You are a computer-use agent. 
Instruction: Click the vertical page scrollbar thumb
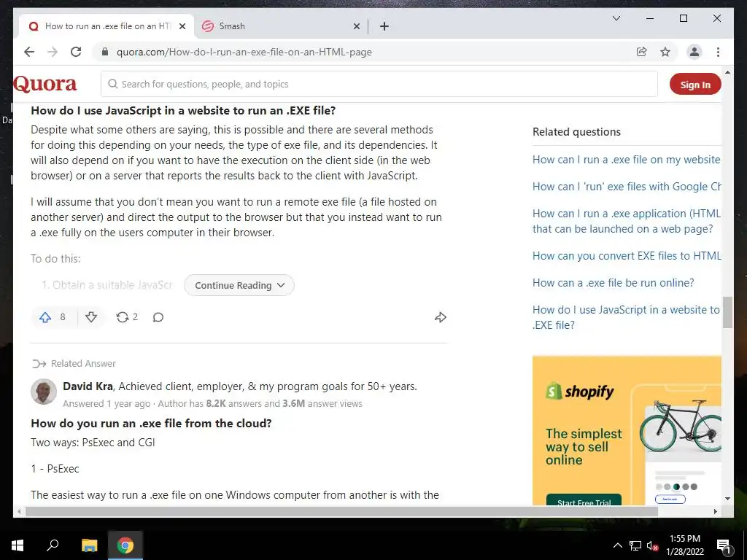click(727, 312)
